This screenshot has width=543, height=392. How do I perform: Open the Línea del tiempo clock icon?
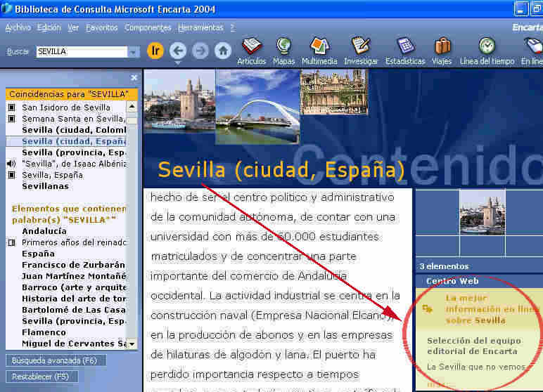(487, 47)
